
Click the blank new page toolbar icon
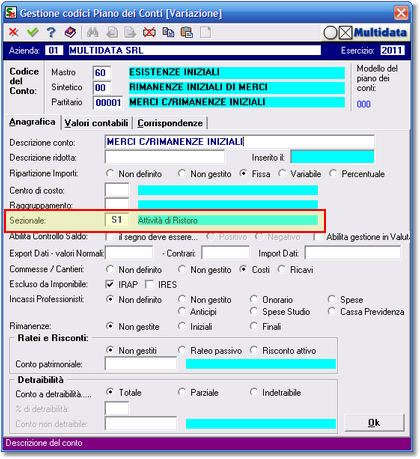[x=205, y=32]
